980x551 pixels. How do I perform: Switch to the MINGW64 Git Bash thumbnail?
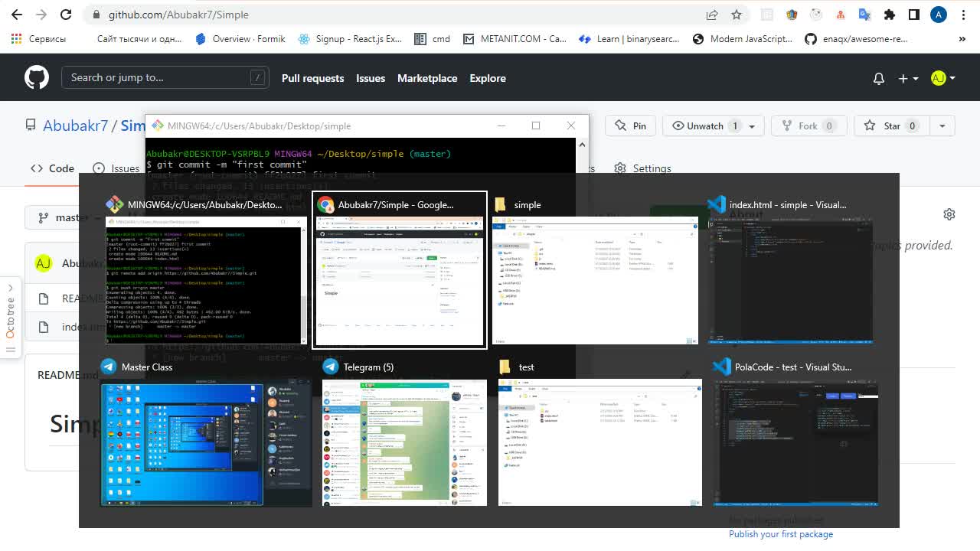coord(206,270)
